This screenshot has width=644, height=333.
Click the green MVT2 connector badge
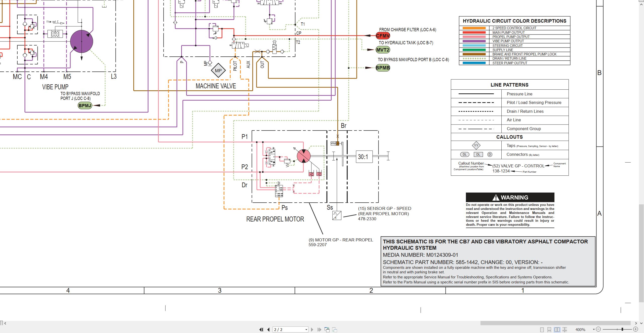[x=383, y=50]
